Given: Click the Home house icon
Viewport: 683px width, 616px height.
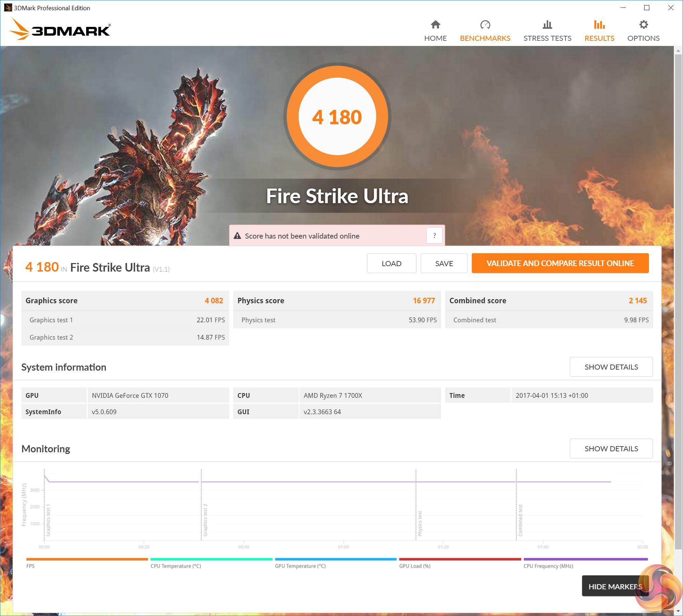Looking at the screenshot, I should [x=435, y=25].
